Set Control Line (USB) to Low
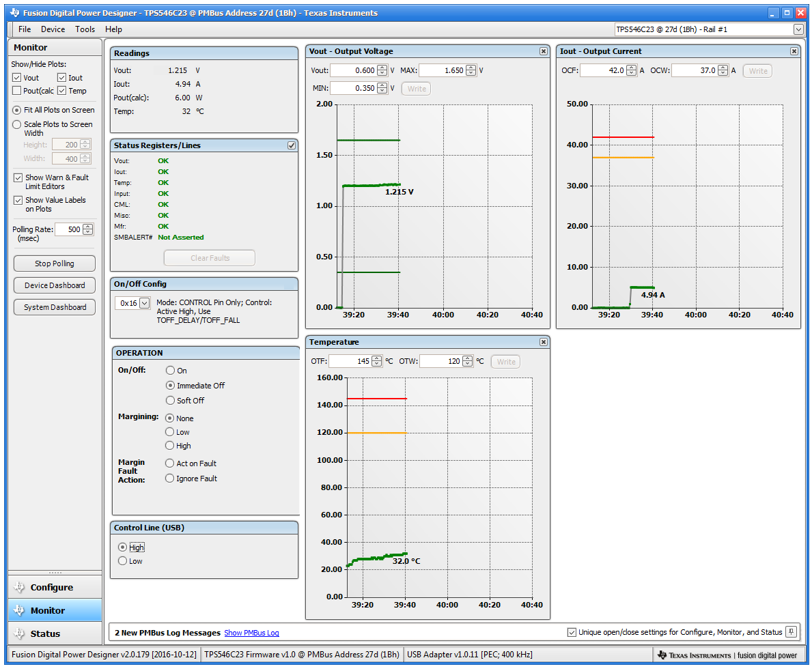 [x=124, y=560]
